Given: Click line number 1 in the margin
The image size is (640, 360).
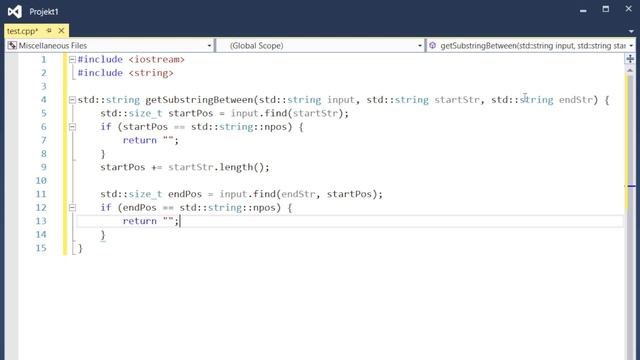Looking at the screenshot, I should pyautogui.click(x=43, y=60).
